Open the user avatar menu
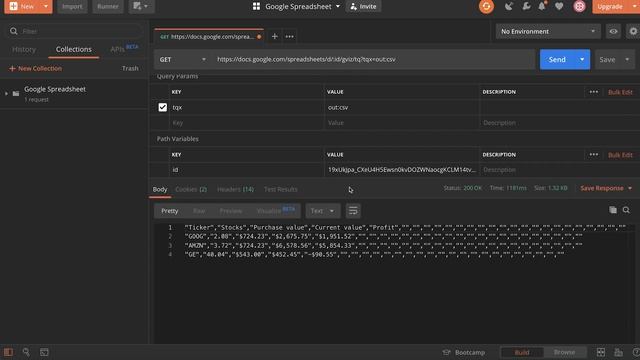The image size is (640, 360). click(x=579, y=6)
